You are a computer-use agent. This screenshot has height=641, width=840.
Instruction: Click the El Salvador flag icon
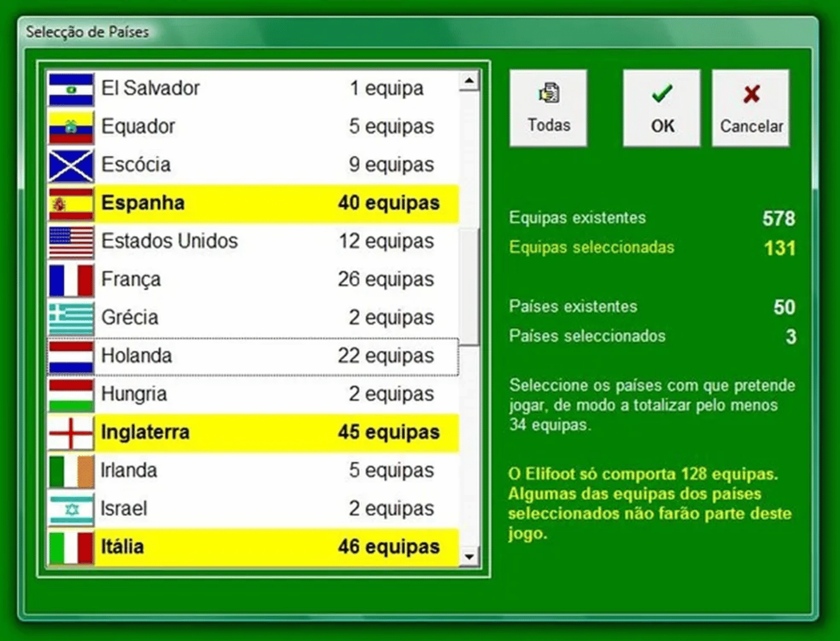click(71, 89)
